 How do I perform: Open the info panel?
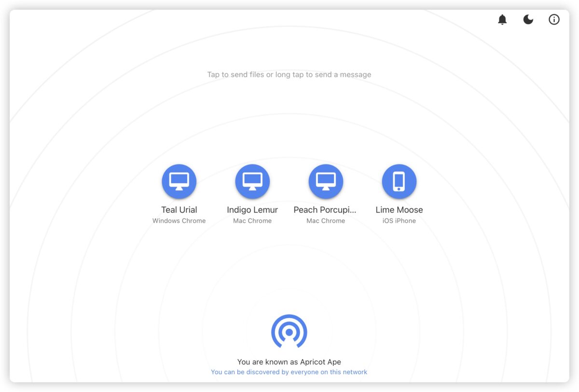point(554,19)
